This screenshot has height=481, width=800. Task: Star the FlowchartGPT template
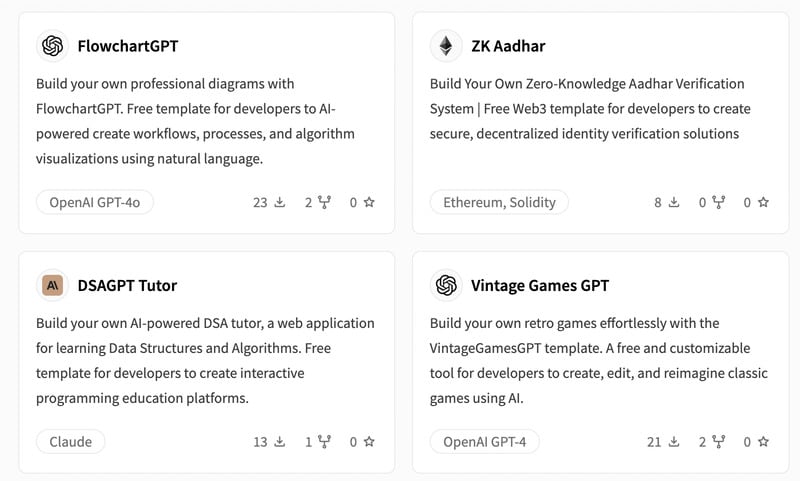[369, 202]
